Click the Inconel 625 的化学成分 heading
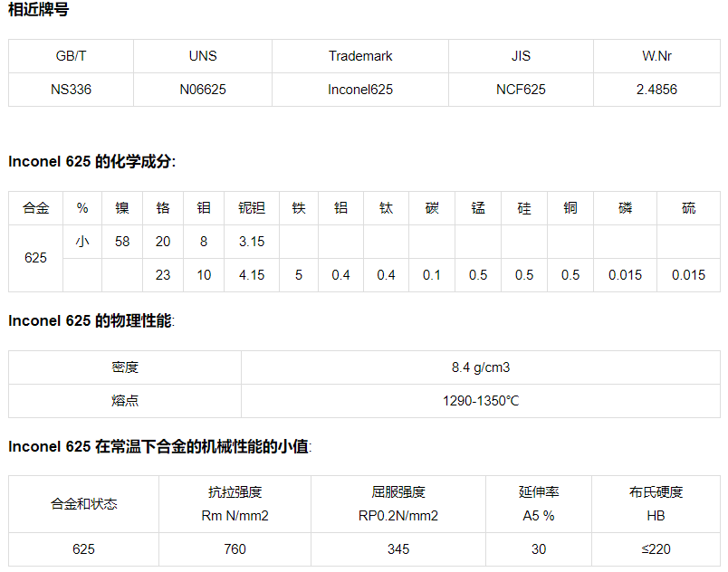 click(x=92, y=161)
